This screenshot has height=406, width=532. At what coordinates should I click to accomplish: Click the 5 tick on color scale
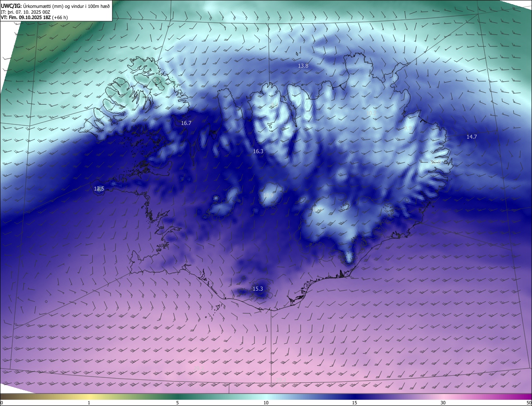coord(177,403)
